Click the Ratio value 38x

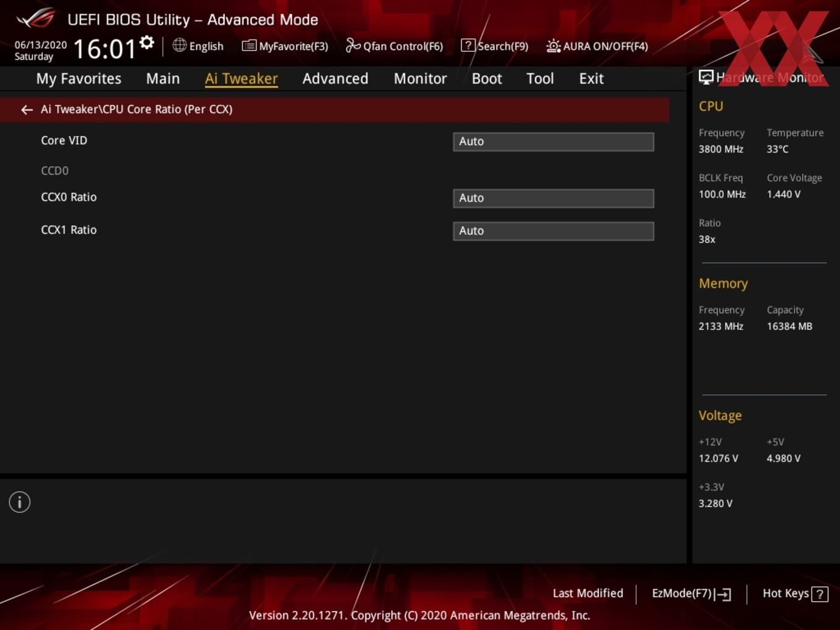(x=707, y=240)
